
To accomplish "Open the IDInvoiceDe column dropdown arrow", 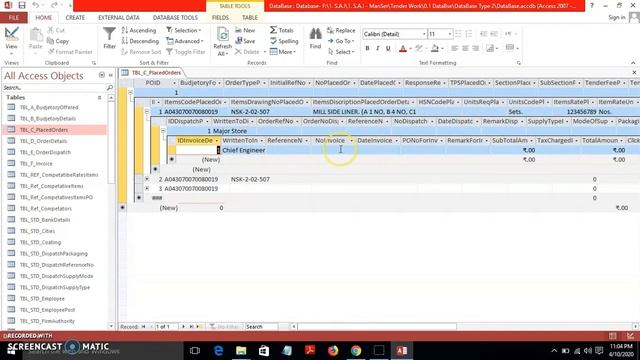I will tap(217, 140).
